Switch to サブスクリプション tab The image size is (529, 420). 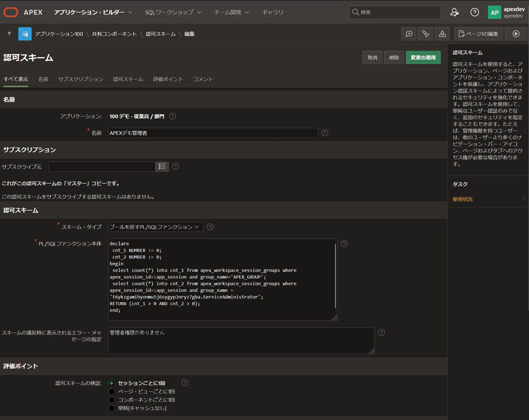click(x=80, y=79)
